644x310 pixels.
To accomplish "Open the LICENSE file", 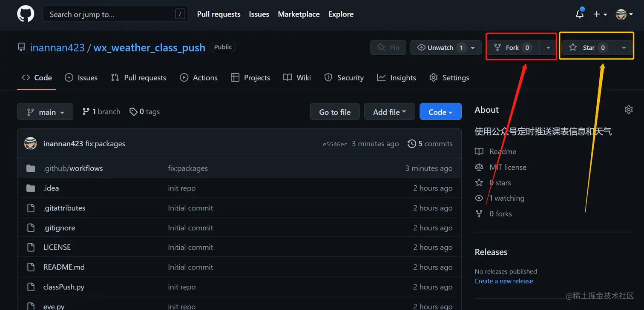I will click(x=57, y=247).
